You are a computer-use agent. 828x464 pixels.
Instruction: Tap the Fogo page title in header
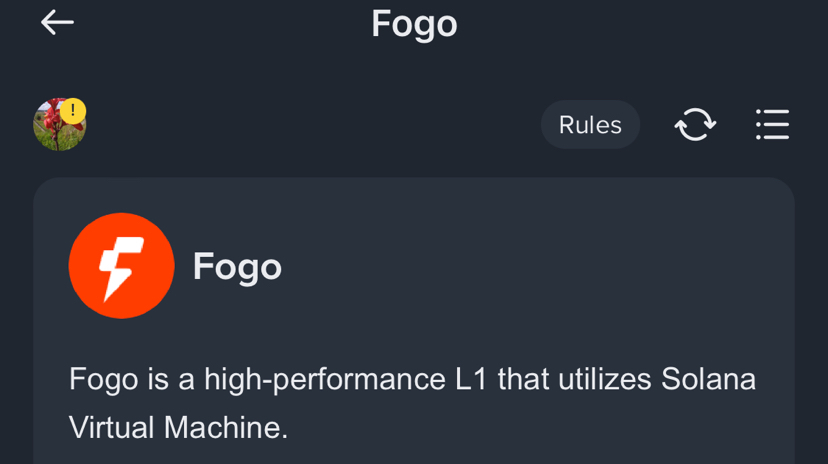tap(414, 23)
